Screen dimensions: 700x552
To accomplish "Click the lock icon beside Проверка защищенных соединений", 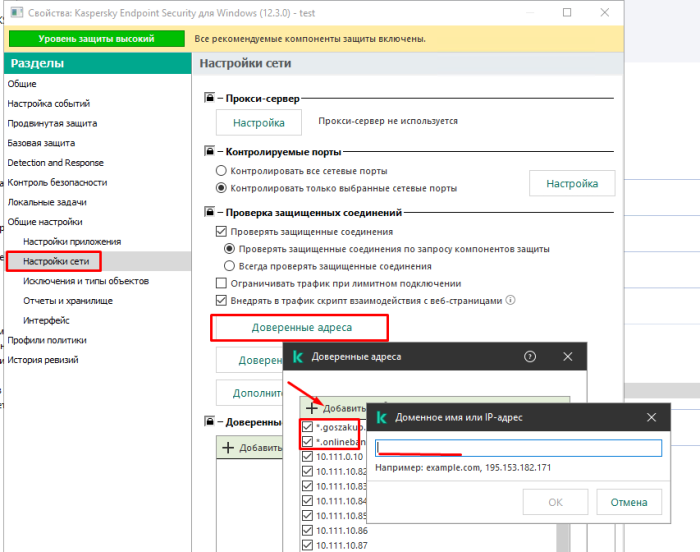I will pos(209,213).
